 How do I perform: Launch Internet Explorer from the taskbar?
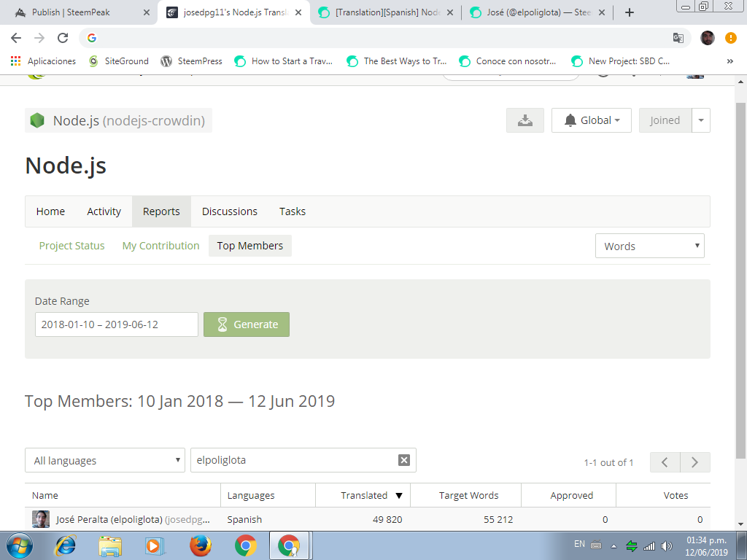pyautogui.click(x=65, y=545)
